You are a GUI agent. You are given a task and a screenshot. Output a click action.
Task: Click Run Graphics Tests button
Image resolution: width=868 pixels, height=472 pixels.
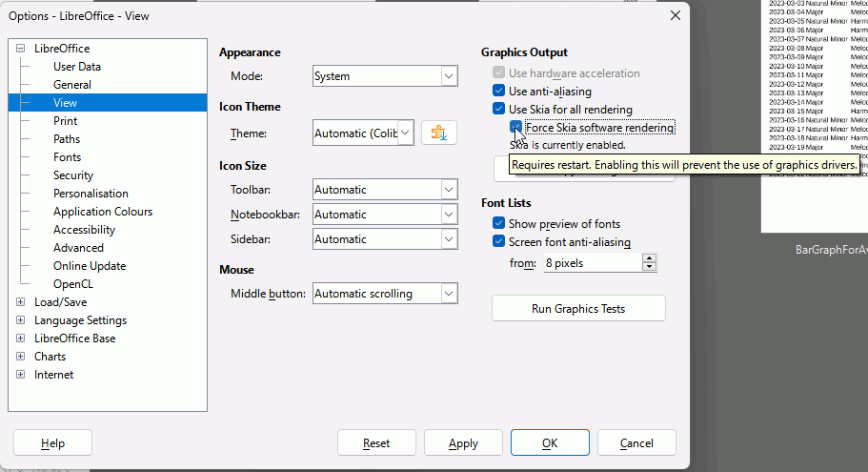(x=578, y=308)
